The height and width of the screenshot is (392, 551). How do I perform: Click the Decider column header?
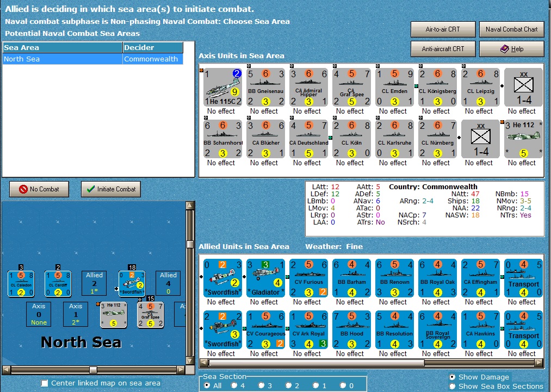153,47
